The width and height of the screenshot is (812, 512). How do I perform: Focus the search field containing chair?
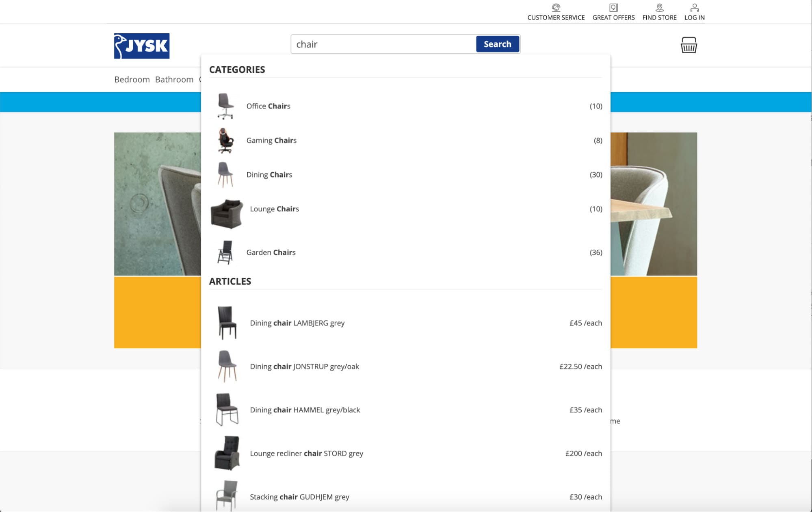click(x=383, y=44)
